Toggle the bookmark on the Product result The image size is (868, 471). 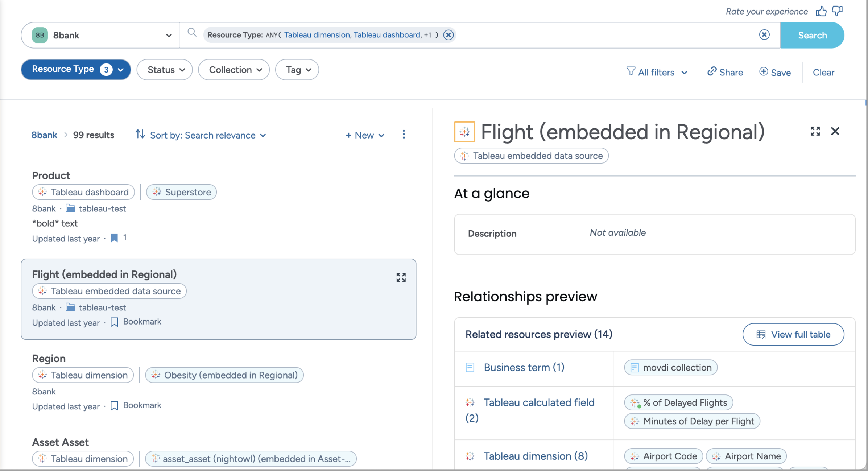click(115, 238)
